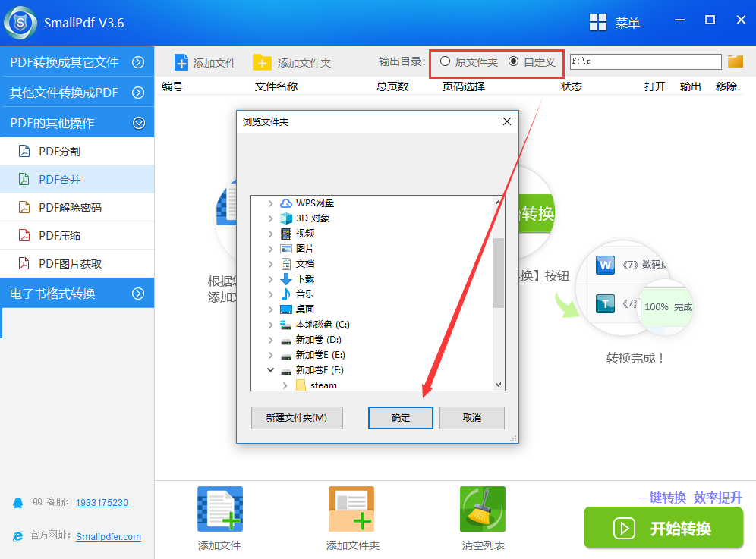Click the 桌面 desktop icon in tree
The width and height of the screenshot is (756, 559).
click(x=286, y=309)
